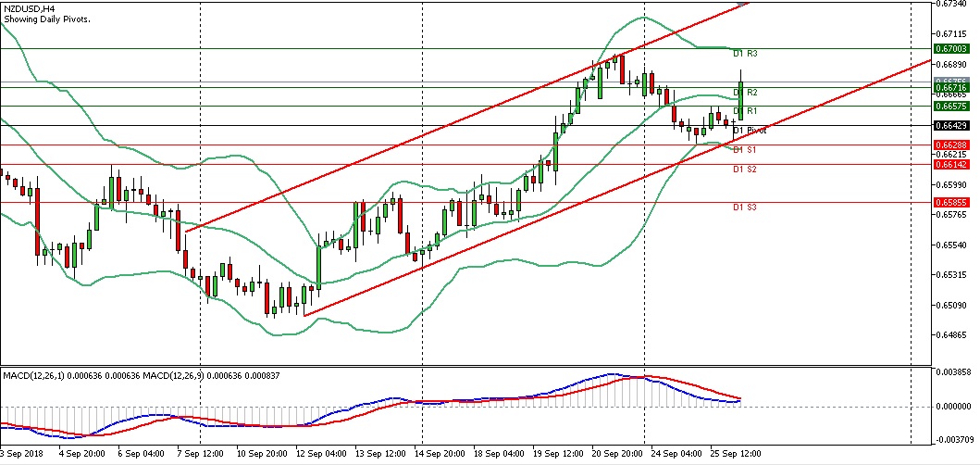980x465 pixels.
Task: Select the D1 S3 support label
Action: tap(745, 207)
